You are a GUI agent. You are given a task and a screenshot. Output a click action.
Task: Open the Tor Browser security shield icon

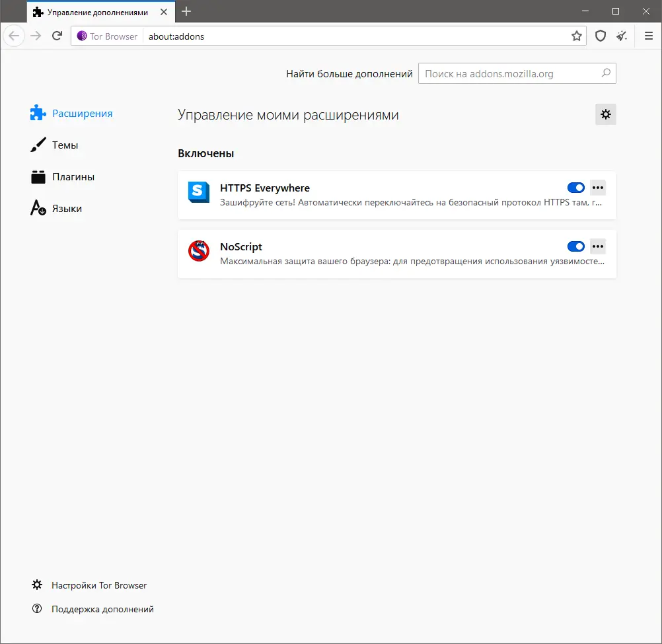(600, 36)
